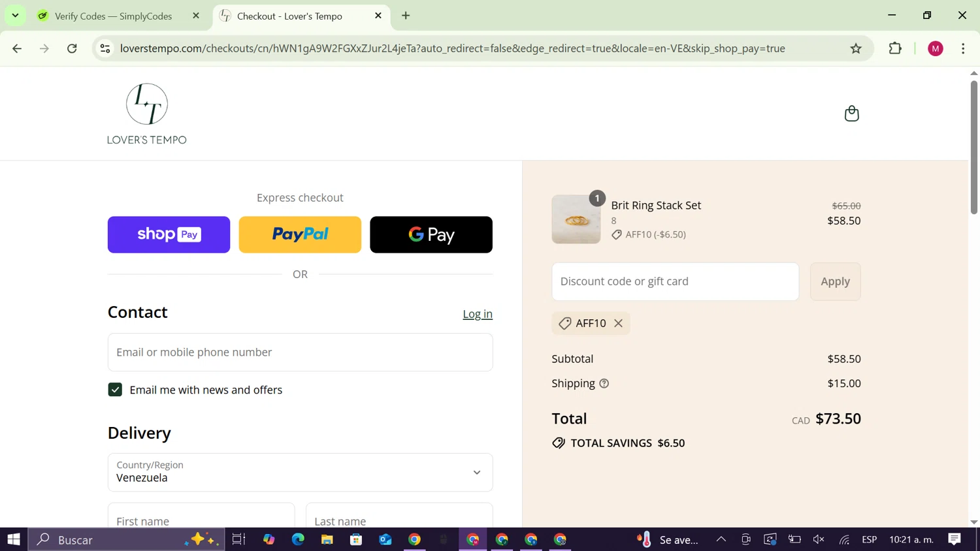Open Microsoft Store from taskbar

pos(356,539)
